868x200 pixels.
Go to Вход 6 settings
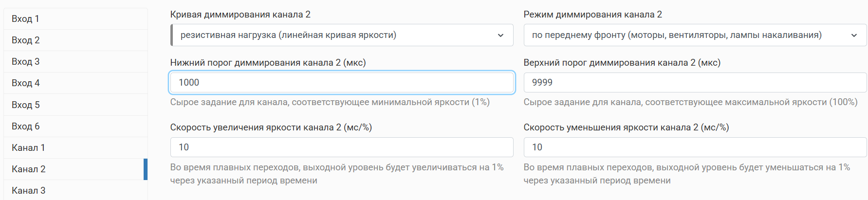tap(75, 126)
